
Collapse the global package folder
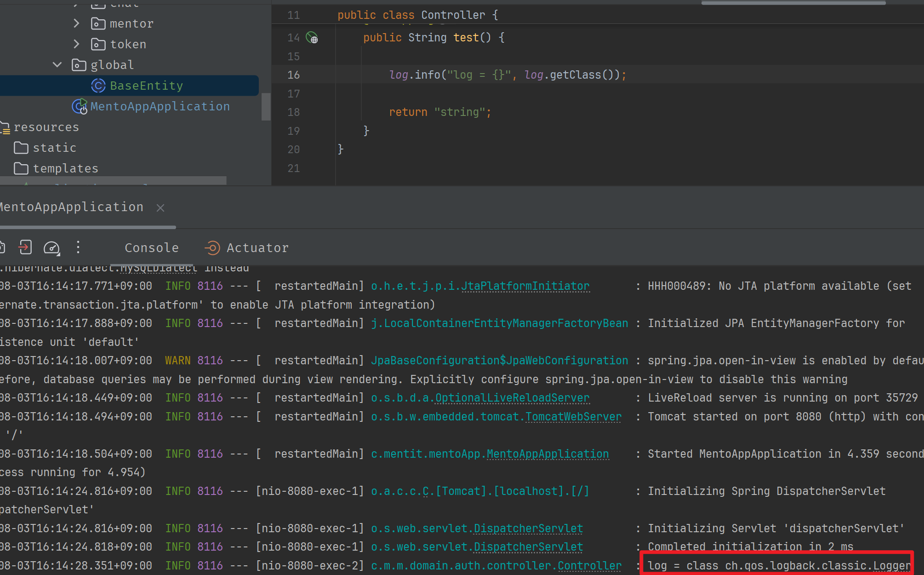(57, 65)
